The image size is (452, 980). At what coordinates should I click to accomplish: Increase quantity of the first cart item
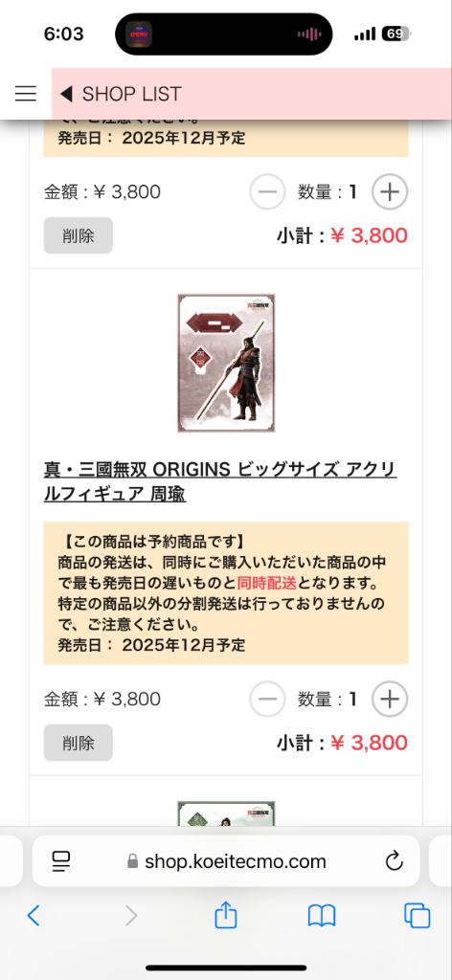point(390,191)
